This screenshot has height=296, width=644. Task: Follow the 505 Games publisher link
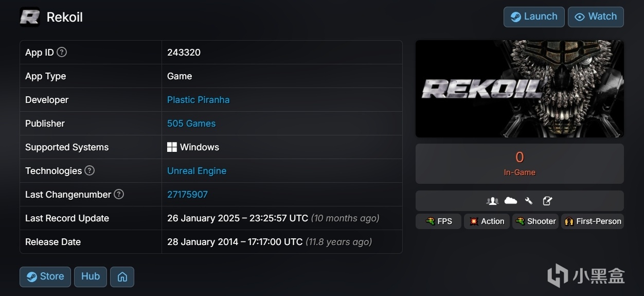point(191,124)
